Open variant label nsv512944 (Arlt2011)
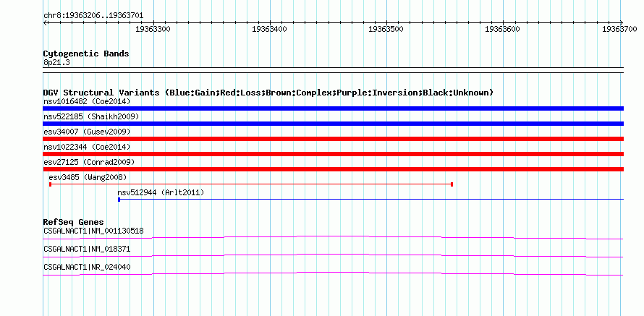The image size is (644, 316). tap(161, 192)
